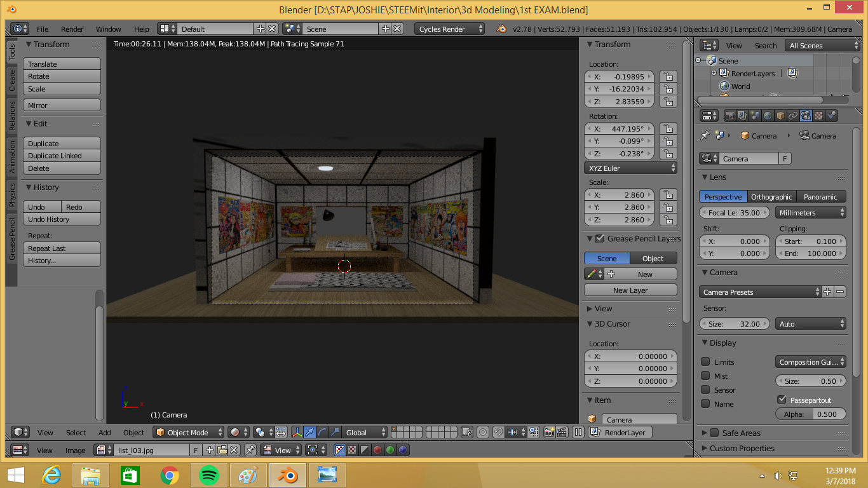Open the Scene properties tab
Image resolution: width=868 pixels, height=488 pixels.
(x=755, y=116)
